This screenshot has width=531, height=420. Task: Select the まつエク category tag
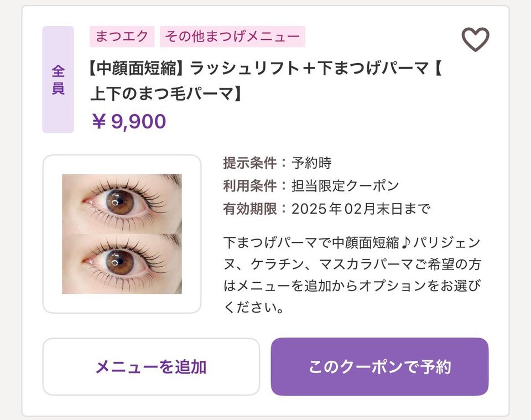click(122, 37)
